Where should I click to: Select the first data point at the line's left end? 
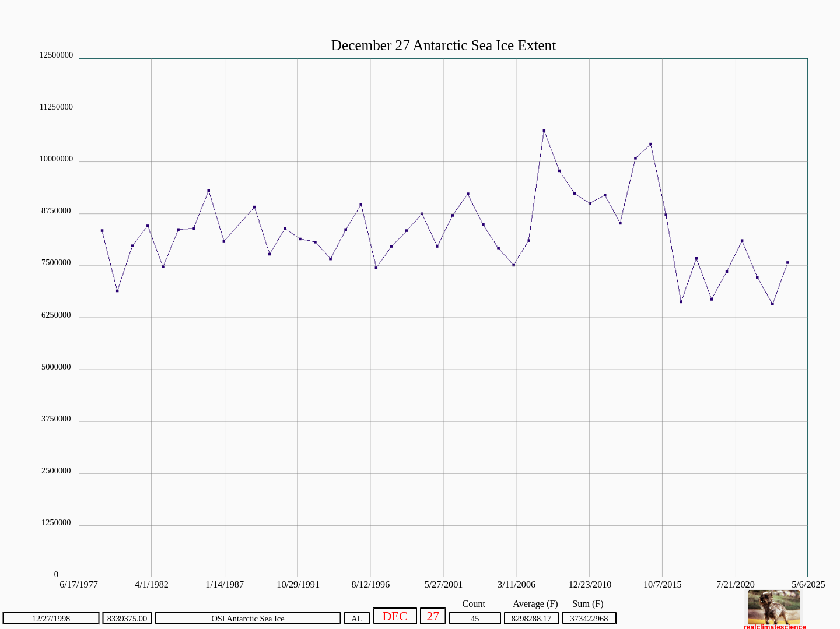102,231
